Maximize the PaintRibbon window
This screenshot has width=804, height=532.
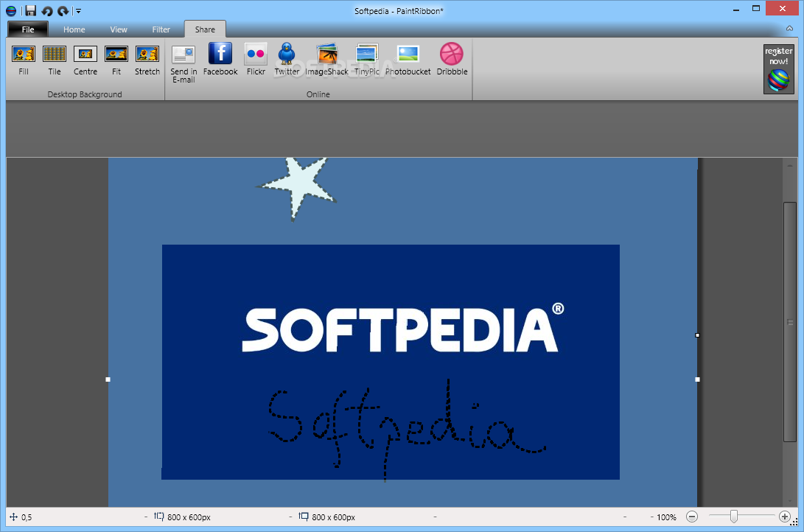[x=756, y=9]
